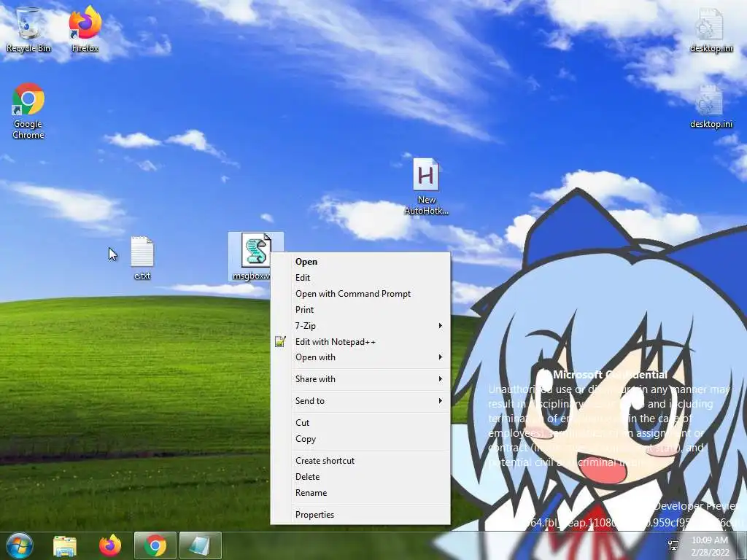The width and height of the screenshot is (747, 560).
Task: Open Windows Explorer from the taskbar
Action: [x=65, y=545]
